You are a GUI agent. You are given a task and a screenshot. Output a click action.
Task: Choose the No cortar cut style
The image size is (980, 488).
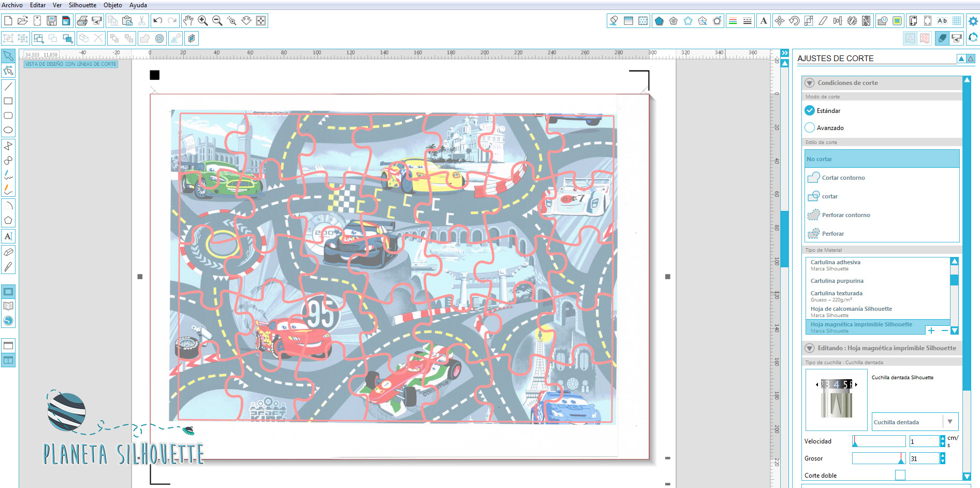point(882,159)
